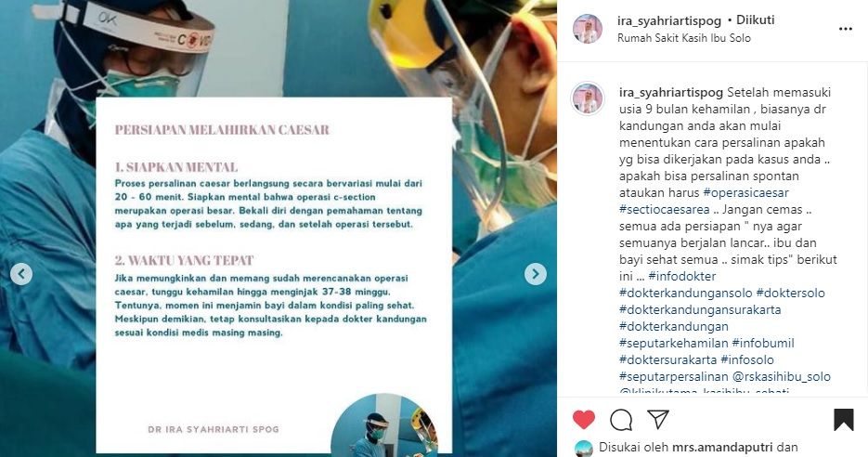Go to next carousel slide arrow
Viewport: 868px width, 457px height.
coord(536,274)
